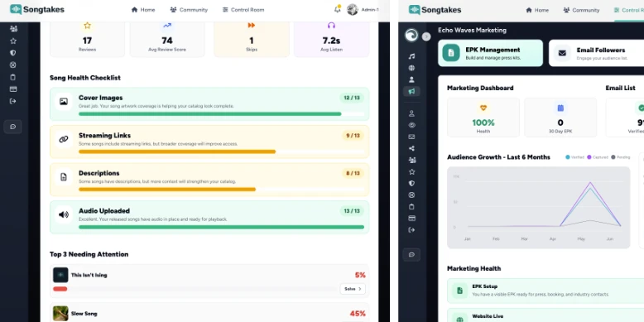
Task: Open the Descriptions checklist item
Action: coord(209,180)
